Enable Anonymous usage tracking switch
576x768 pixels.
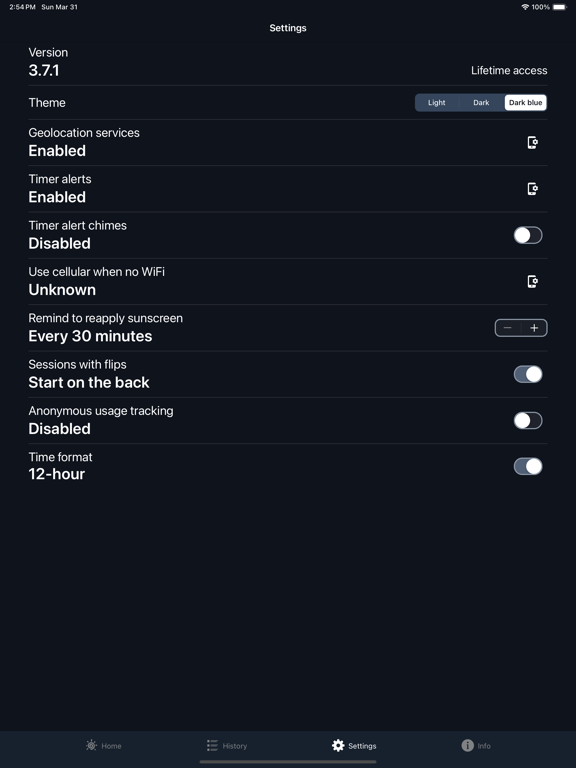coord(528,420)
